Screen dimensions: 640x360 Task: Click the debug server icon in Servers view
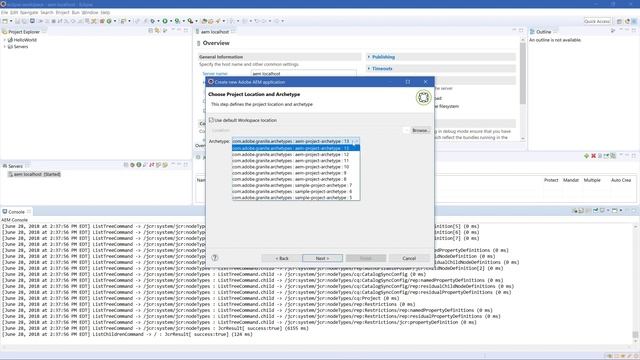tap(132, 165)
